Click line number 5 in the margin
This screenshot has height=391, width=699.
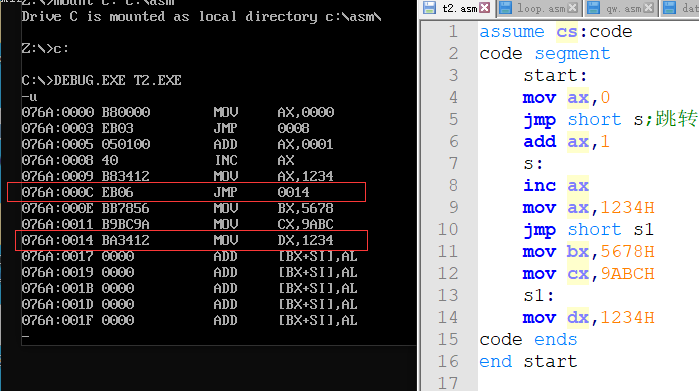coord(453,119)
